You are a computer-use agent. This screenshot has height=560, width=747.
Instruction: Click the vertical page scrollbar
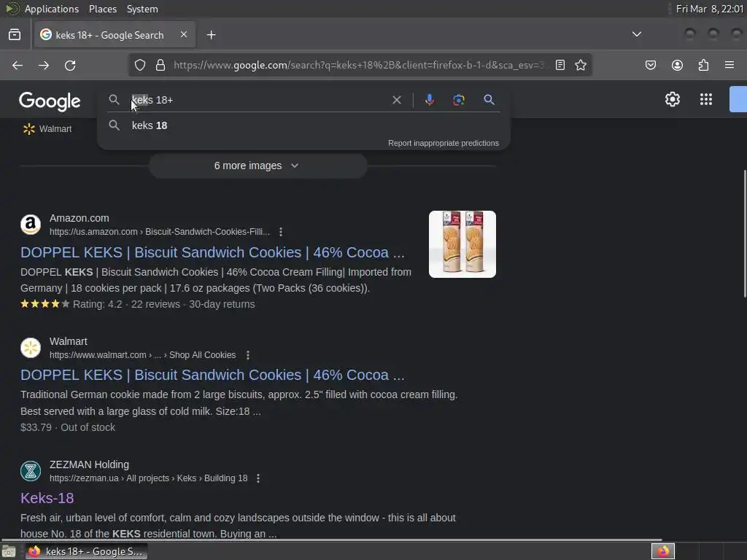pos(744,233)
